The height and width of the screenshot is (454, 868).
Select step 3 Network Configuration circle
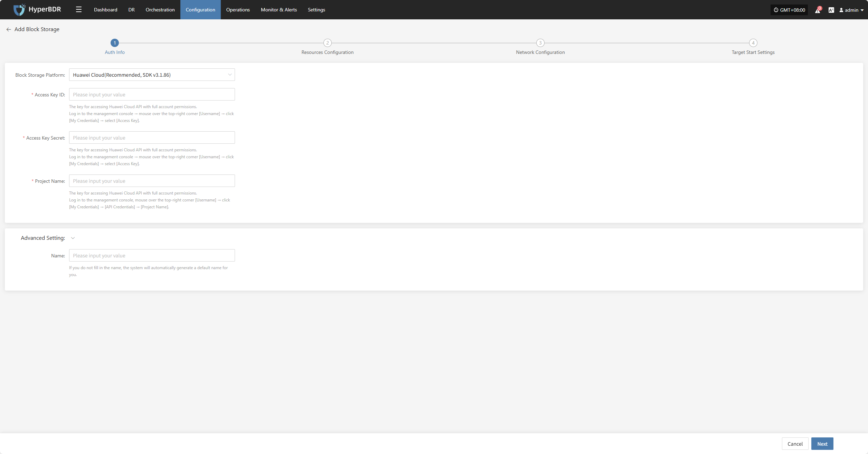point(540,43)
